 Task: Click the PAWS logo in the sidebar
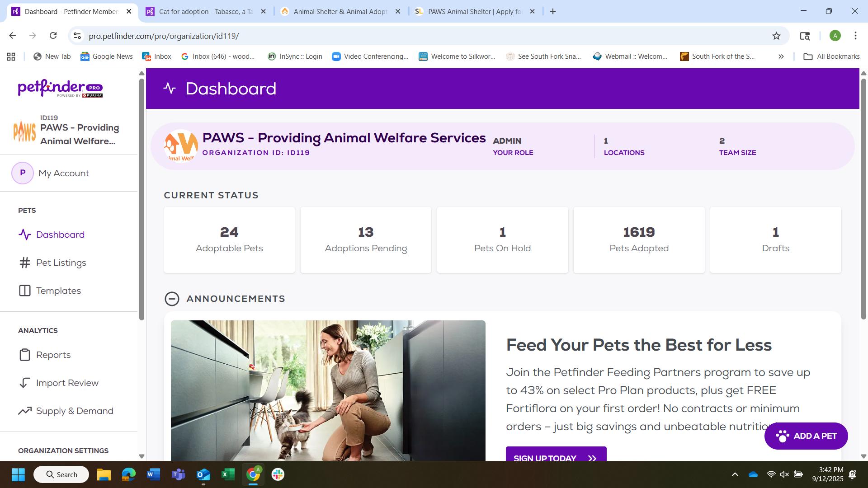pos(24,131)
